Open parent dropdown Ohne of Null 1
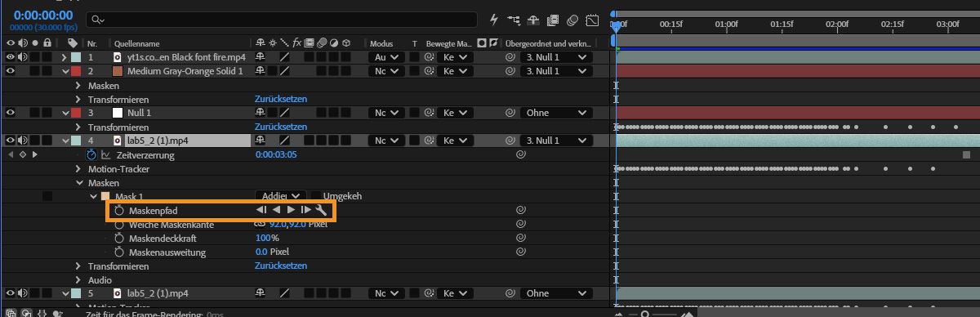The width and height of the screenshot is (980, 317). (556, 113)
